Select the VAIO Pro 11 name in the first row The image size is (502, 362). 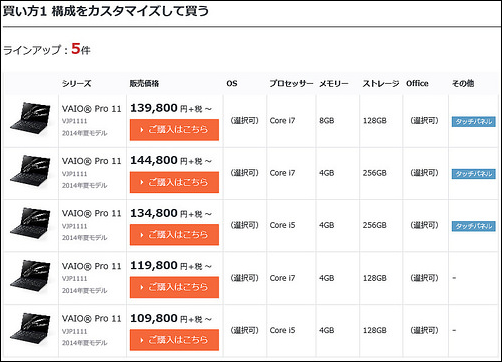pyautogui.click(x=92, y=109)
